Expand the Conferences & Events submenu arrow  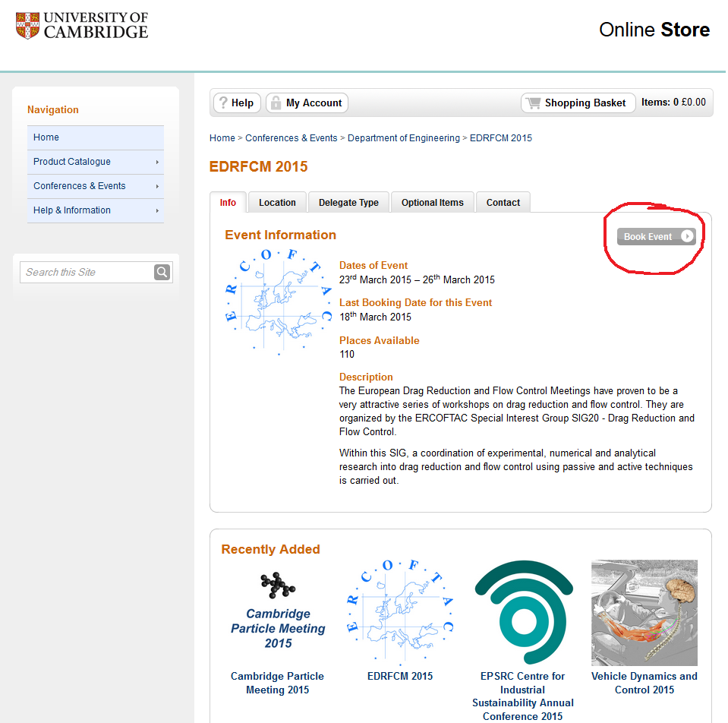point(157,186)
